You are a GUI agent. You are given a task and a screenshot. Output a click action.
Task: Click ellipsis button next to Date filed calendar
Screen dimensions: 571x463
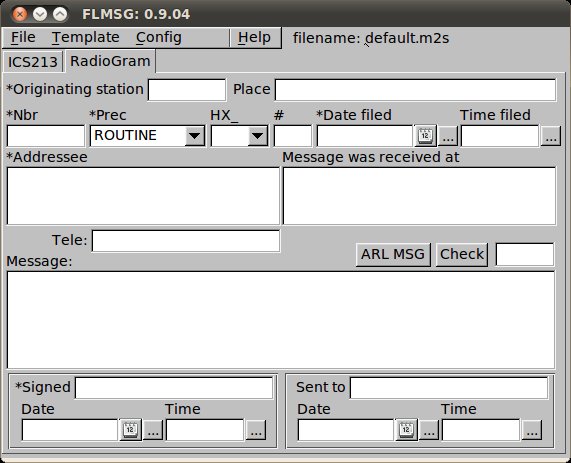[x=448, y=136]
